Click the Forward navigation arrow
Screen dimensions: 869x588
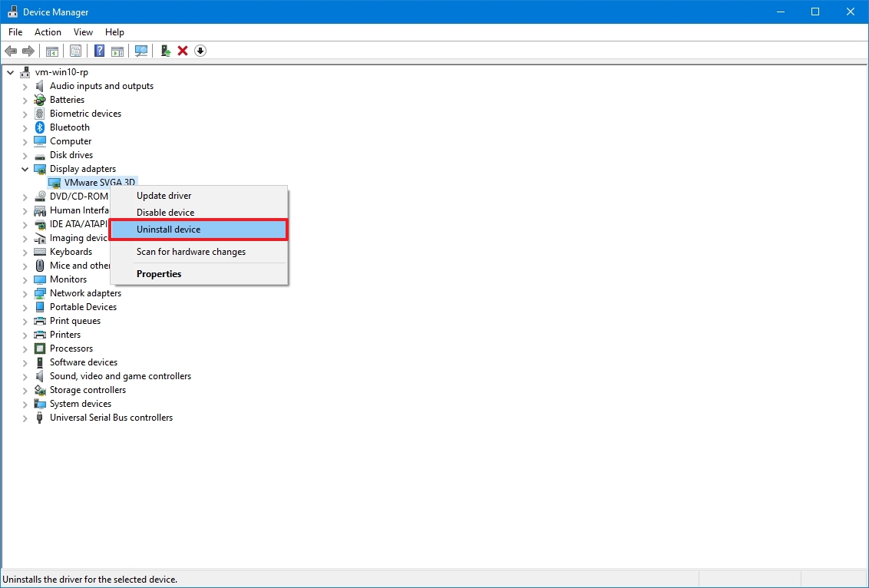tap(29, 51)
